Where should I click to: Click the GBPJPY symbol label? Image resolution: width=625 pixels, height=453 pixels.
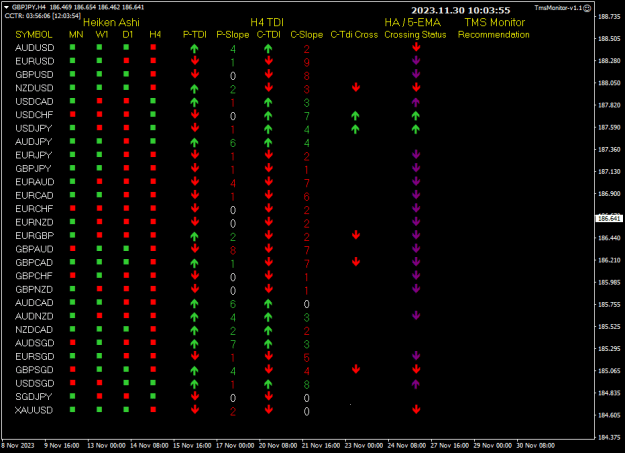(33, 168)
